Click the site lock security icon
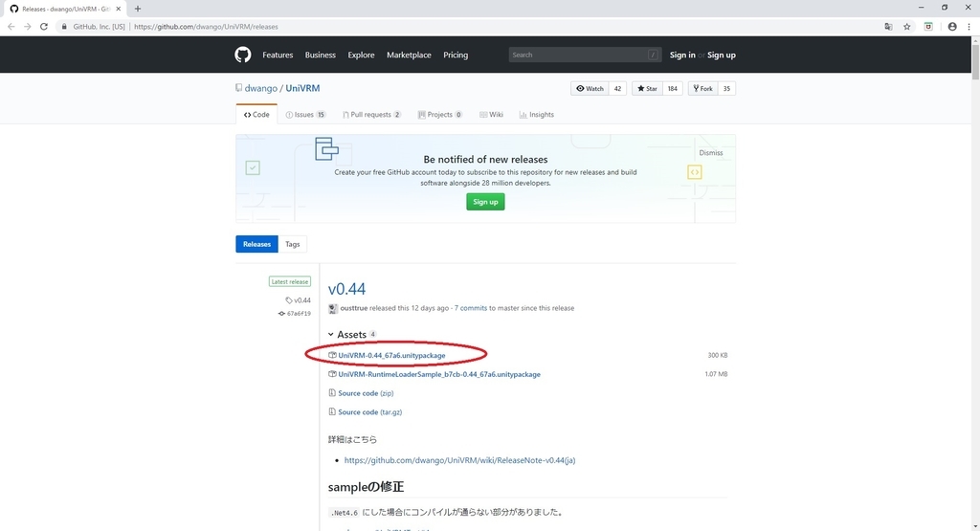This screenshot has height=531, width=980. click(64, 27)
